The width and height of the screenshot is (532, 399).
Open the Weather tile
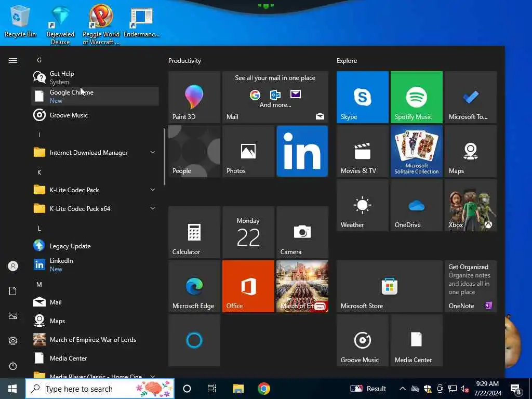(362, 205)
